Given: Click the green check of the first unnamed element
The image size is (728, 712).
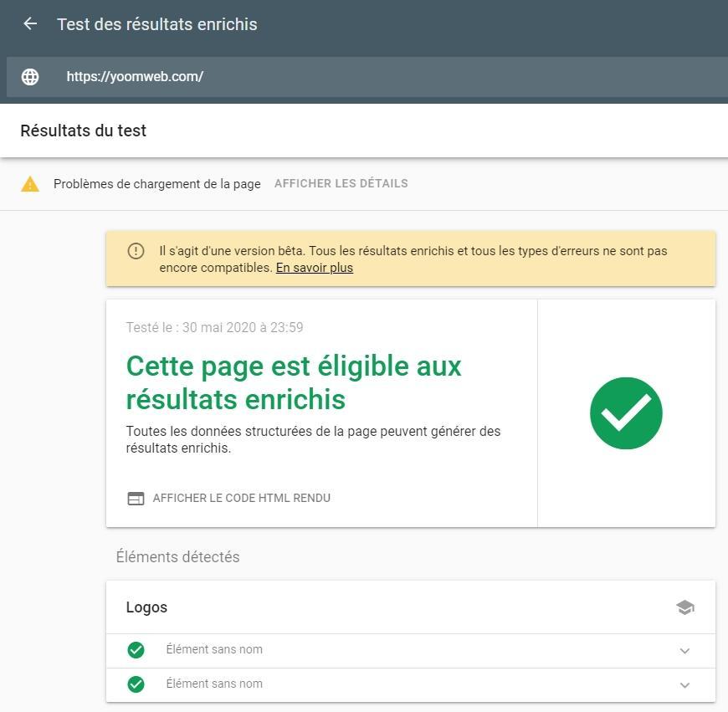Looking at the screenshot, I should 136,650.
